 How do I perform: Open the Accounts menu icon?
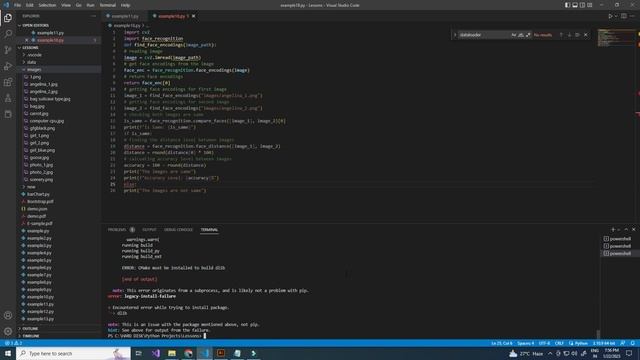pyautogui.click(x=8, y=315)
